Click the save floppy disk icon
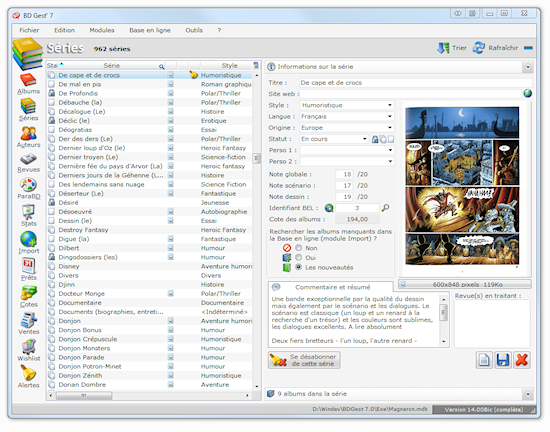The image size is (550, 432). point(503,360)
